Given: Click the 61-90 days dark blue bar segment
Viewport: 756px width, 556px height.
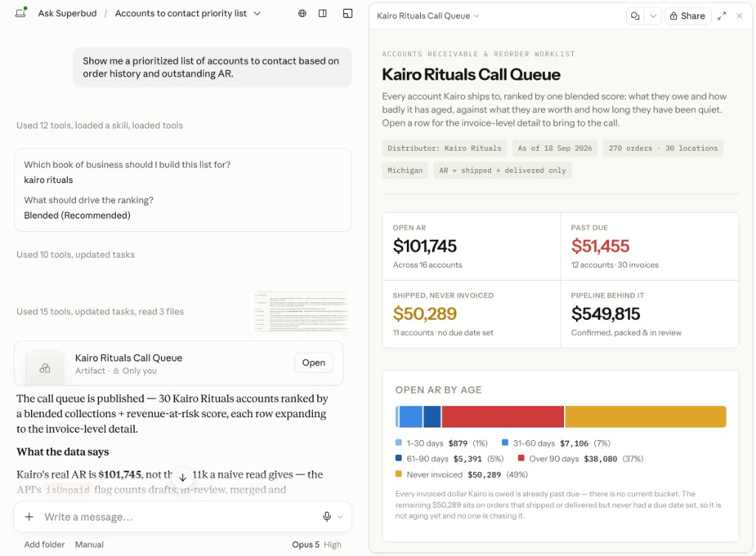Looking at the screenshot, I should (x=433, y=416).
